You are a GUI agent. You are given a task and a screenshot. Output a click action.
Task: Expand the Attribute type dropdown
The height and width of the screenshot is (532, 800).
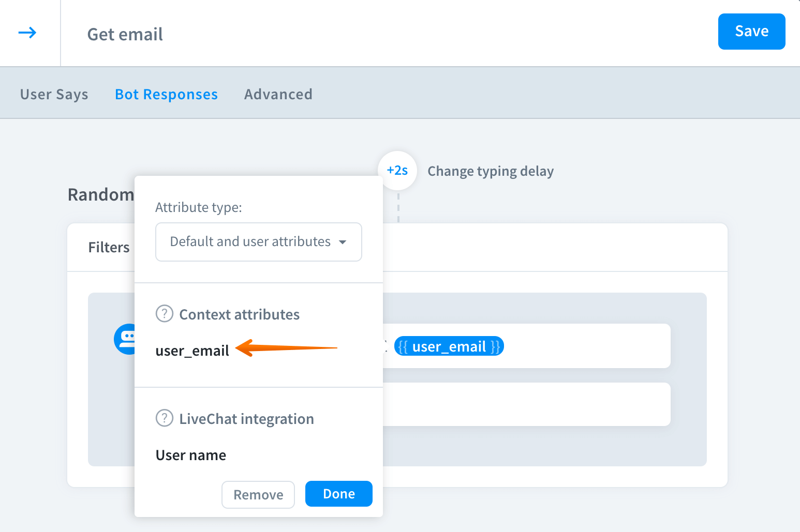(x=258, y=242)
